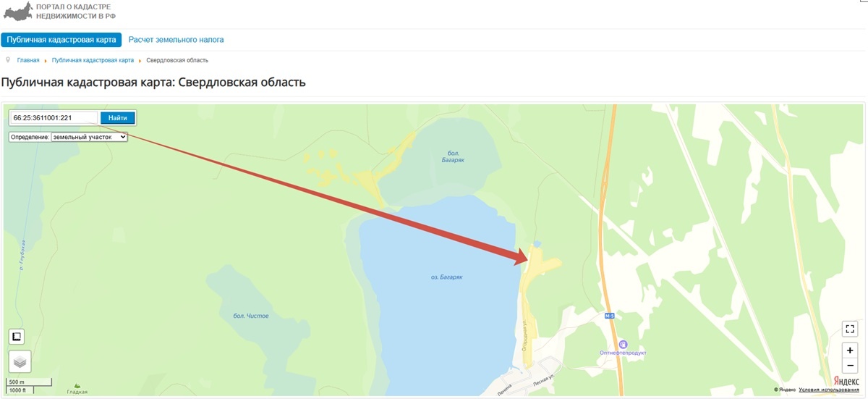This screenshot has width=868, height=399.
Task: Click the оз. Багаряк lake label
Action: coord(446,277)
